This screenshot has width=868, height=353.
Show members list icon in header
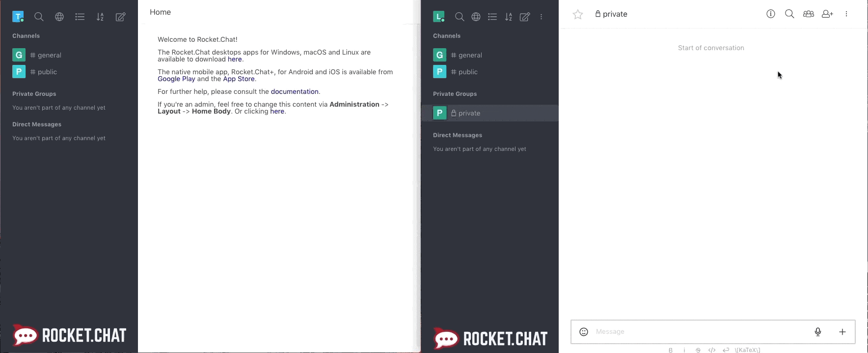point(809,14)
